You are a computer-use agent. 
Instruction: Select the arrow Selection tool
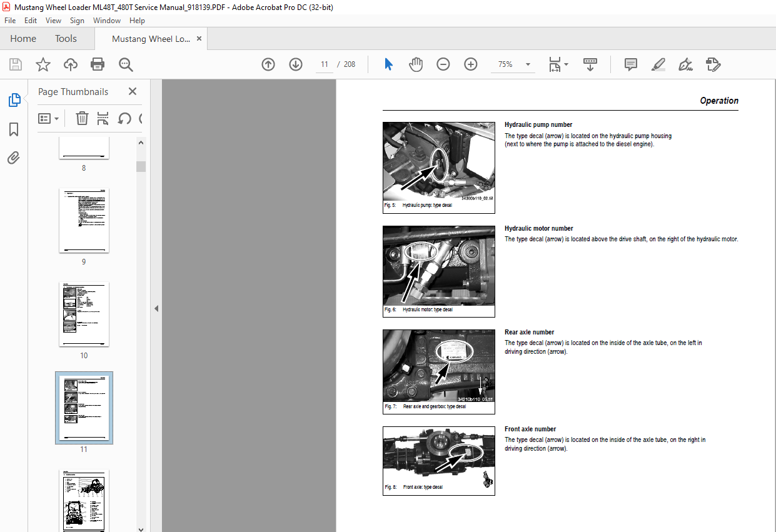(388, 64)
